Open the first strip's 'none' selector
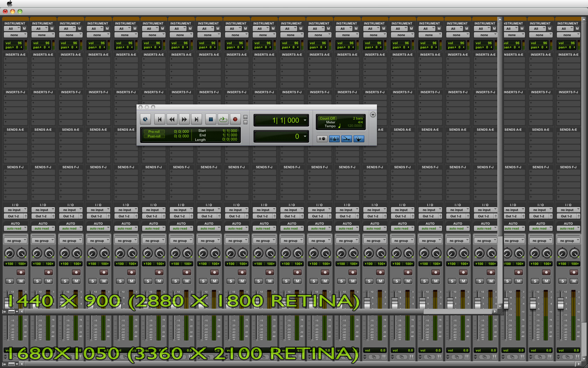The width and height of the screenshot is (588, 368). point(15,35)
